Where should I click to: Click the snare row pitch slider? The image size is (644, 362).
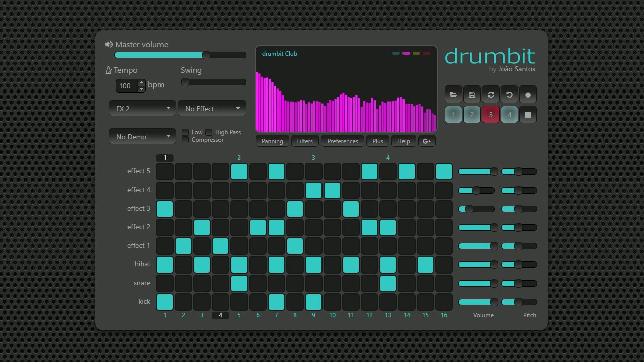pos(519,283)
